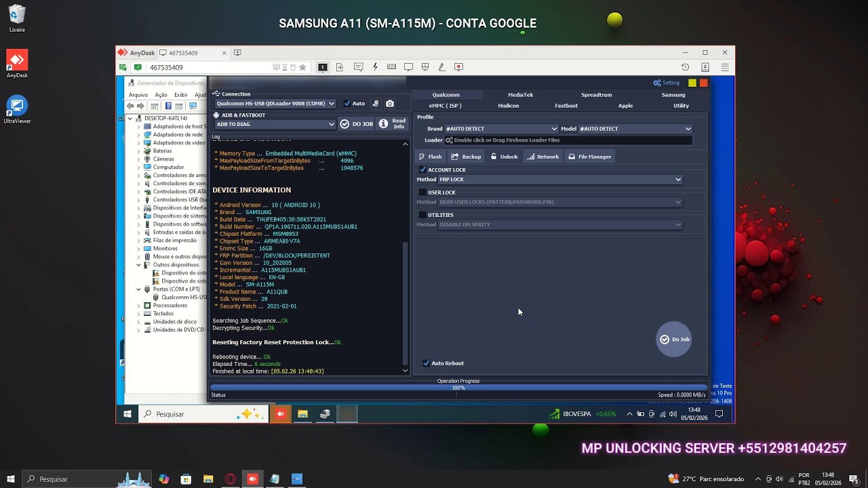Image resolution: width=868 pixels, height=488 pixels.
Task: Open the Model #AUTO DETECT dropdown
Action: [x=635, y=129]
